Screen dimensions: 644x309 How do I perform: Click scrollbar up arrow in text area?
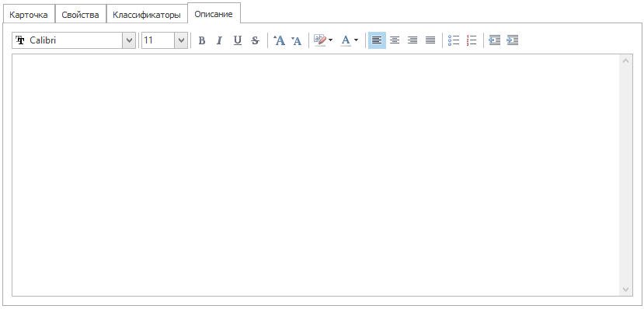(x=626, y=61)
